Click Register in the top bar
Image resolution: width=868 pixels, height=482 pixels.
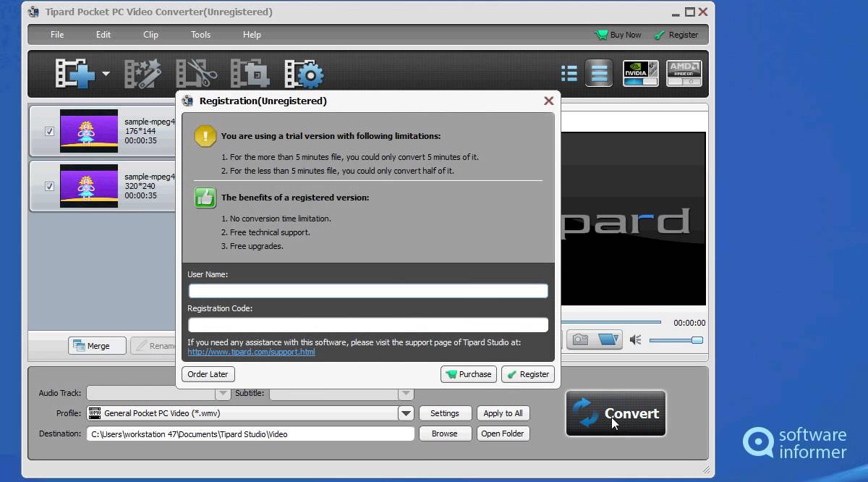(x=676, y=35)
